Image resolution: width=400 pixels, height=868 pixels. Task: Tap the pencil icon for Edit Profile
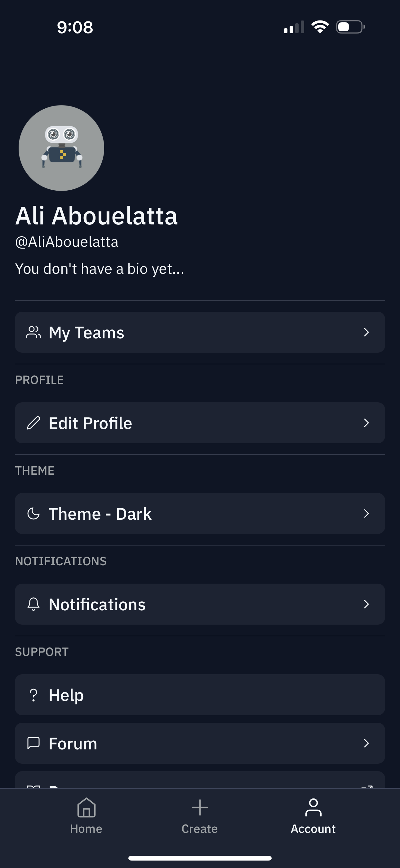tap(33, 423)
